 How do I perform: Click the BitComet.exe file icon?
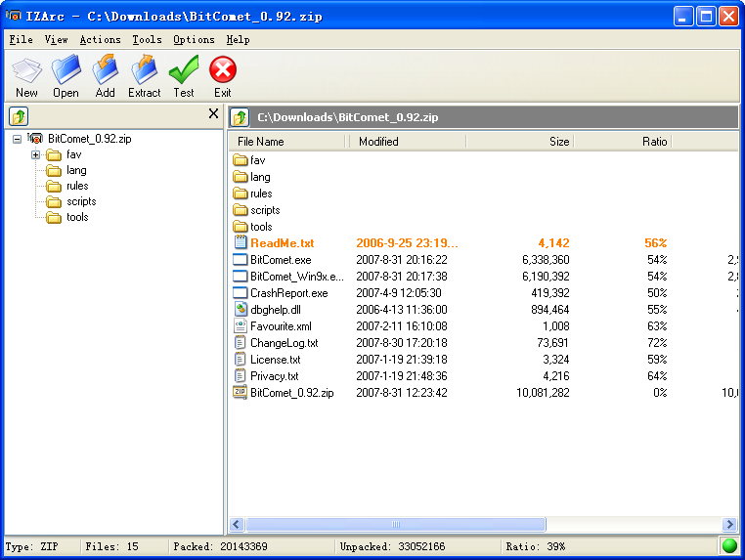241,259
